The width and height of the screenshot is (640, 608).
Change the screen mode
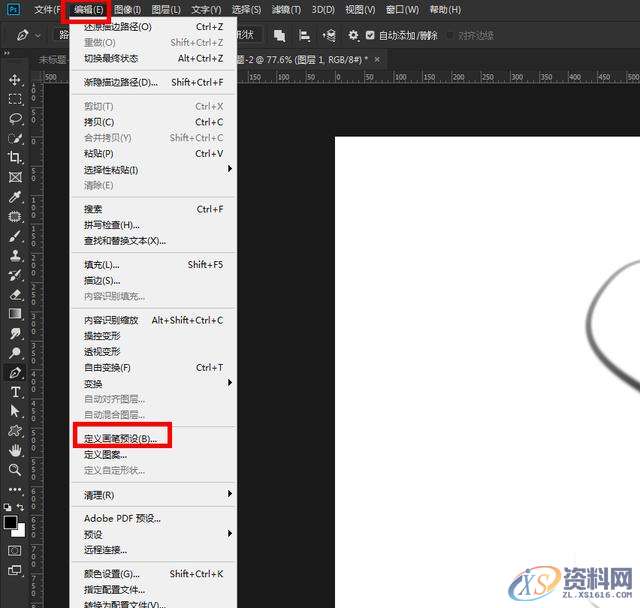[15, 570]
